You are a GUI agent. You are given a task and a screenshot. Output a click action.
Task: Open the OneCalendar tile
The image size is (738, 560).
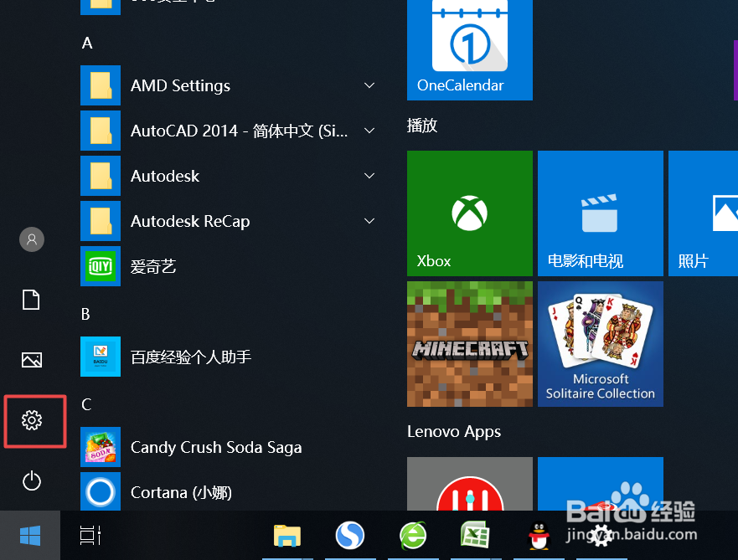[470, 49]
